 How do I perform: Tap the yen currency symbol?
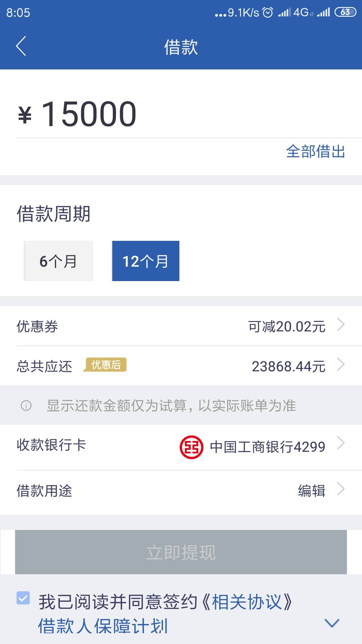(25, 115)
